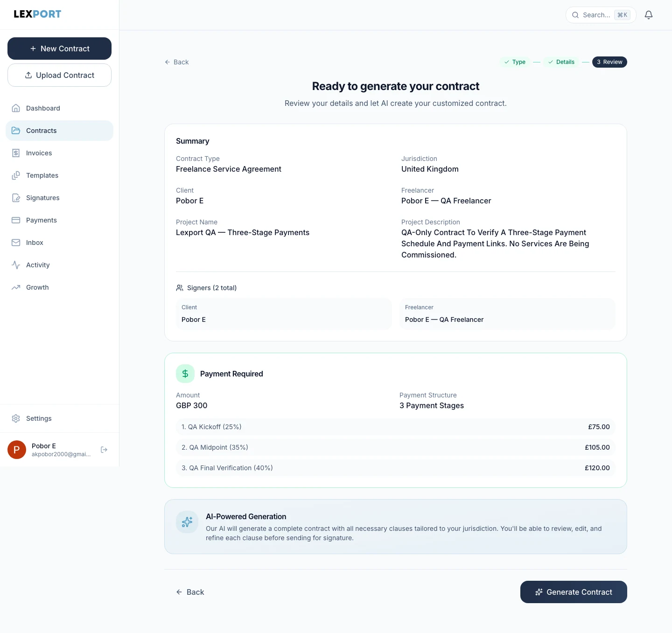Click the £120.00 amount
Viewport: 672px width, 633px height.
pyautogui.click(x=597, y=468)
